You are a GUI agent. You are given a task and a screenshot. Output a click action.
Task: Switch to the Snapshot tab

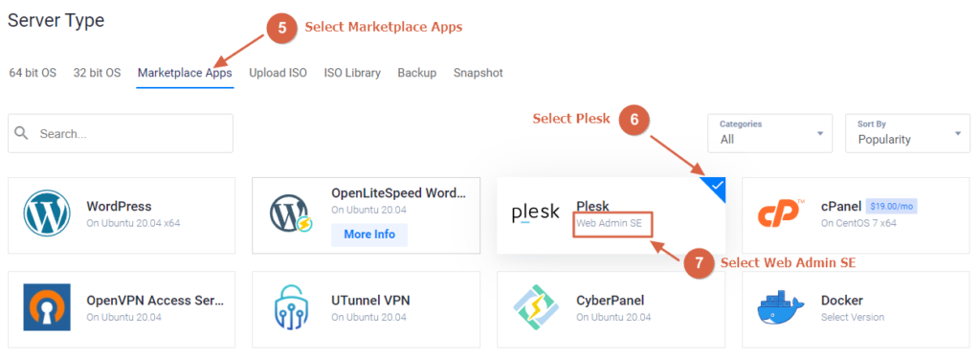click(479, 73)
